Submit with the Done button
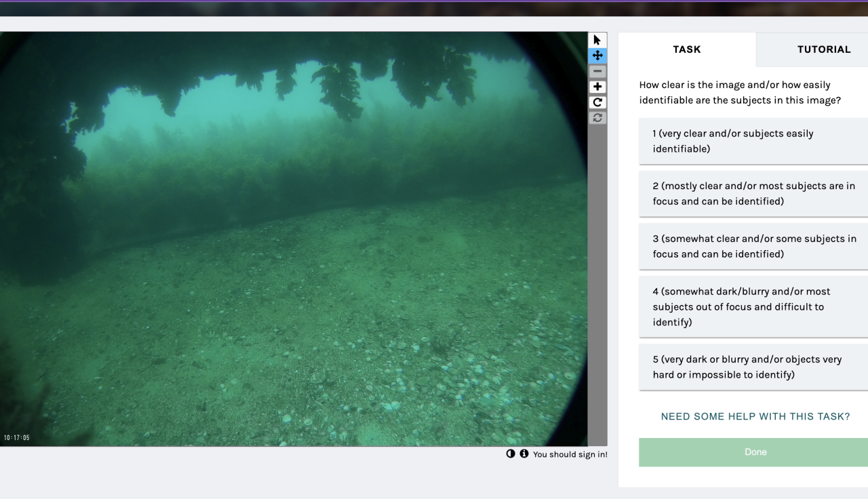 coord(753,452)
